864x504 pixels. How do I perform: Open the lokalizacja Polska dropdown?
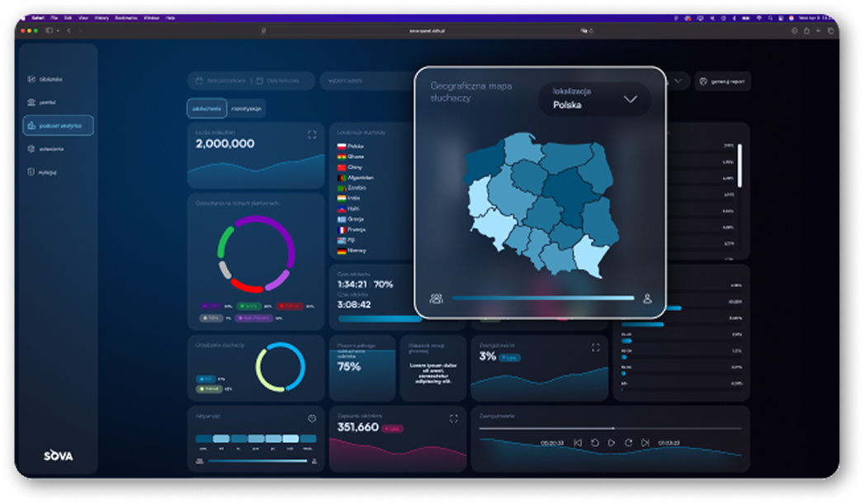point(594,100)
